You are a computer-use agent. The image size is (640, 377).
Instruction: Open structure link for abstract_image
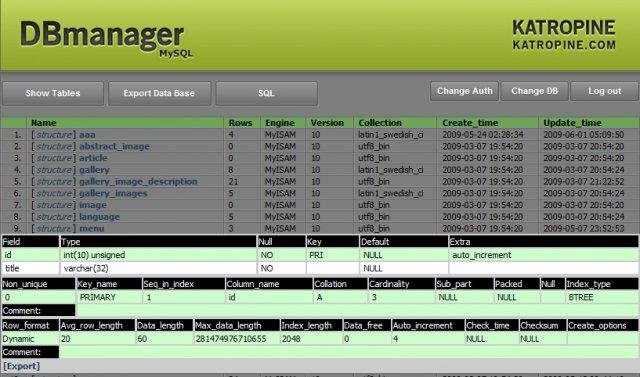click(x=54, y=146)
